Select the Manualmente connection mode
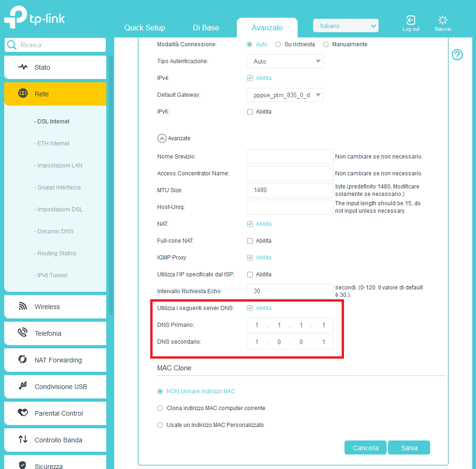The height and width of the screenshot is (469, 476). click(326, 44)
